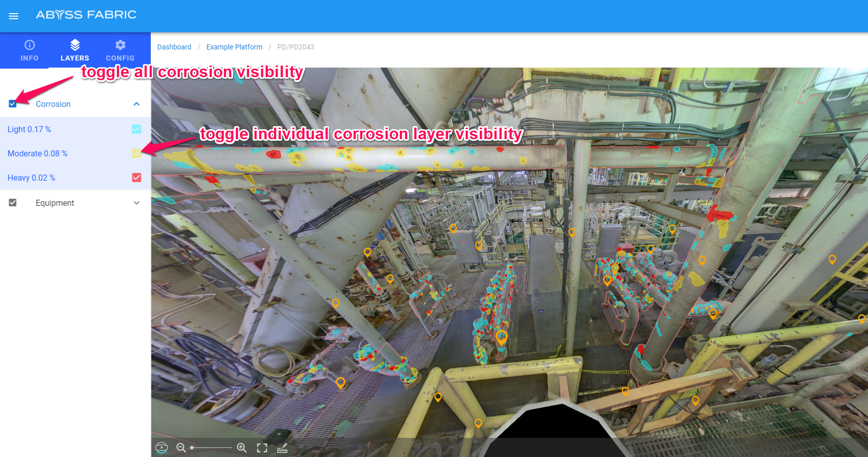Hide the Light corrosion layer
Screen dimensions: 868x457
click(137, 129)
